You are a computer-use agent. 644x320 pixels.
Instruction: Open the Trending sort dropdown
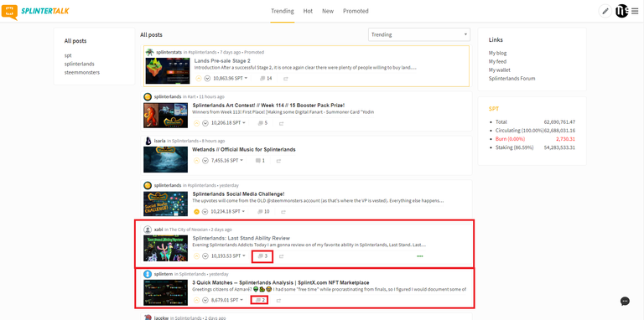click(419, 35)
